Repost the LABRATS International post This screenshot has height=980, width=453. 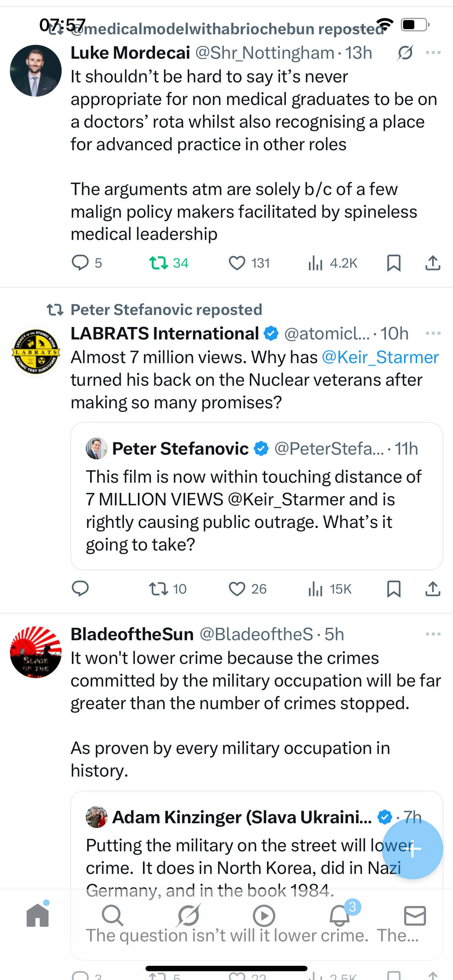click(x=159, y=589)
